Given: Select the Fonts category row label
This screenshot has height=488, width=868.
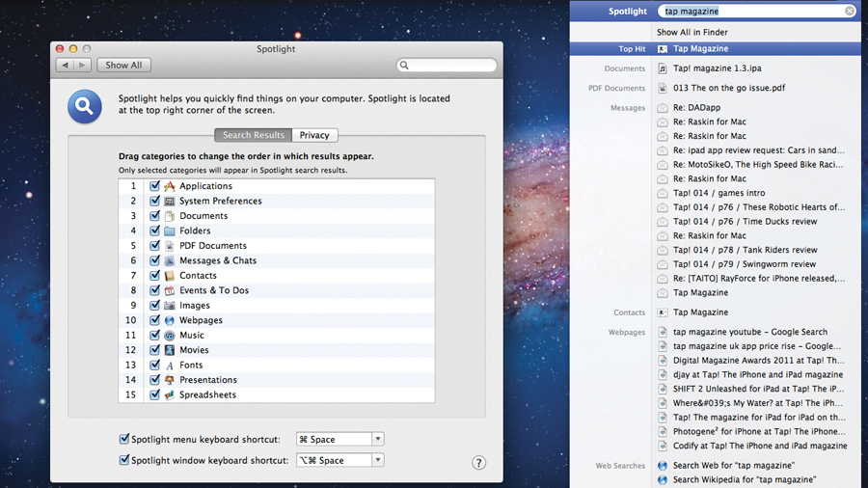Looking at the screenshot, I should point(191,366).
